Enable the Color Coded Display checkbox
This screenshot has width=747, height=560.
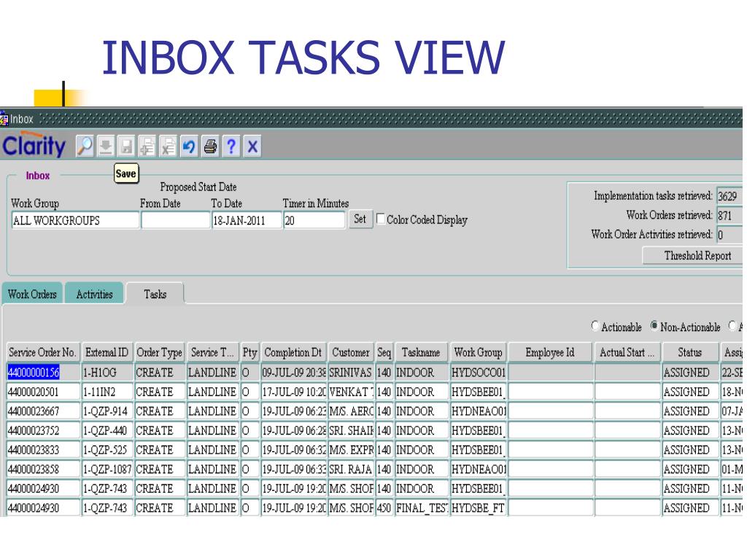pyautogui.click(x=380, y=219)
